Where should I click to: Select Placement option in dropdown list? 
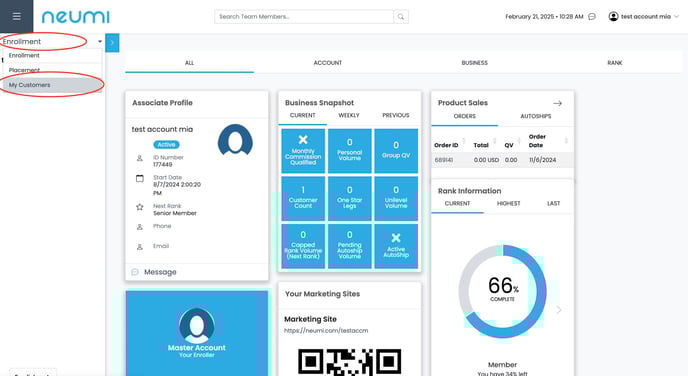tap(52, 70)
